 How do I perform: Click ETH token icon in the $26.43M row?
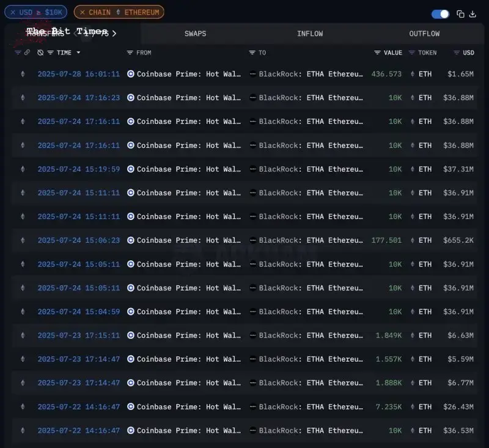pos(413,406)
